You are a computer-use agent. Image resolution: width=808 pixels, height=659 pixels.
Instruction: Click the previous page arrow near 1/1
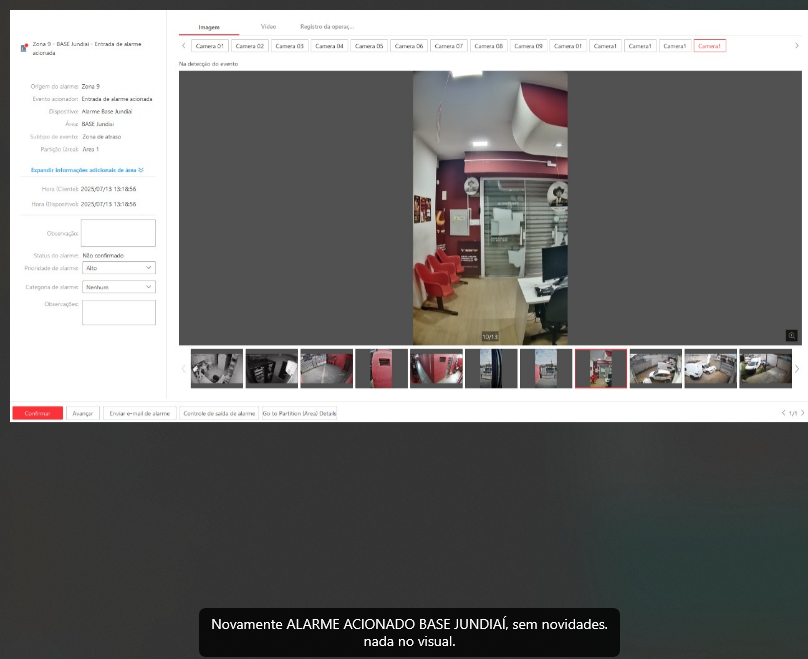786,413
